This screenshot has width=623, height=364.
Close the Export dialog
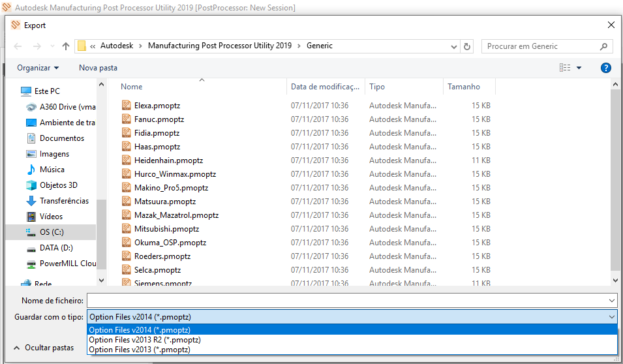pyautogui.click(x=611, y=25)
